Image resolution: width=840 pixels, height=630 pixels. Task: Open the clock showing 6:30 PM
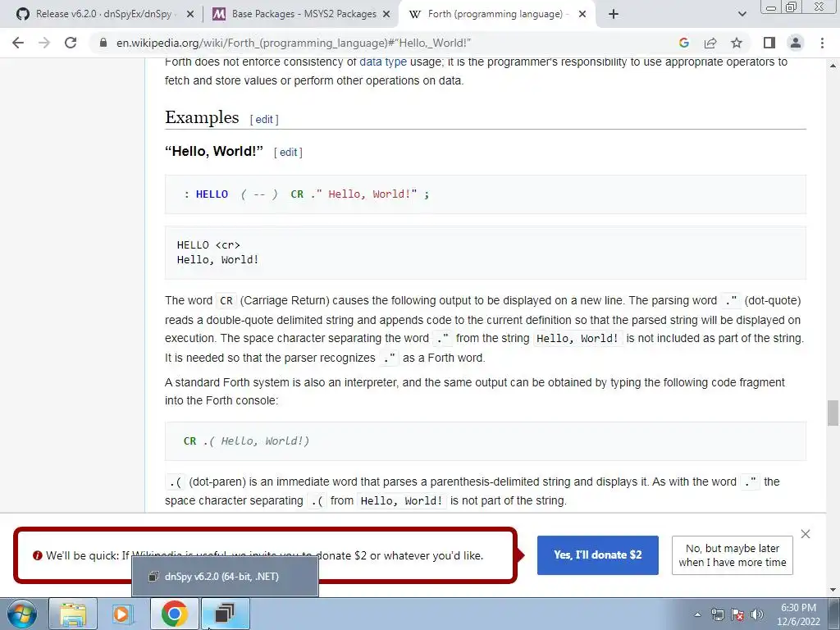coord(798,614)
